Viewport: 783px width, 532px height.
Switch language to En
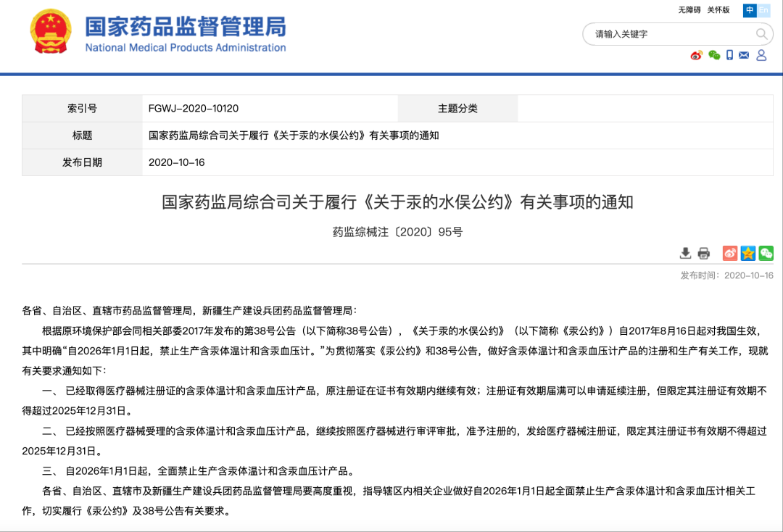pos(764,10)
